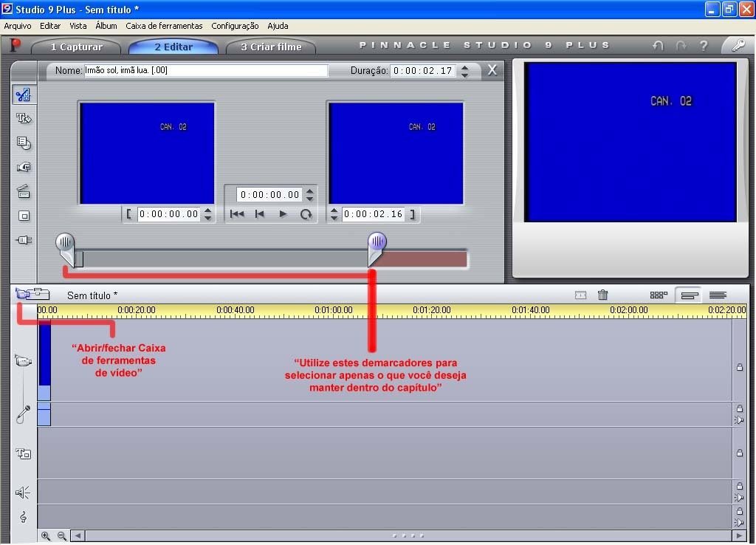Increase current position counter value
Screen dimensions: 756x545
(x=310, y=191)
